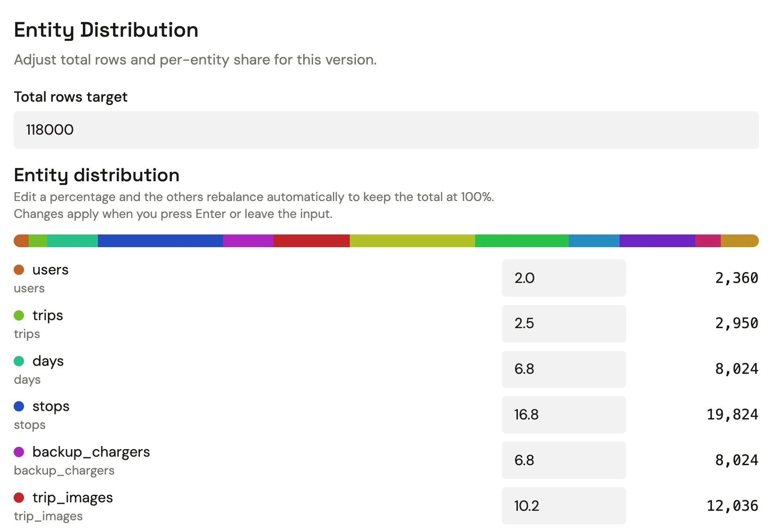
Task: Edit the users percentage field showing 2.0
Action: tap(564, 278)
